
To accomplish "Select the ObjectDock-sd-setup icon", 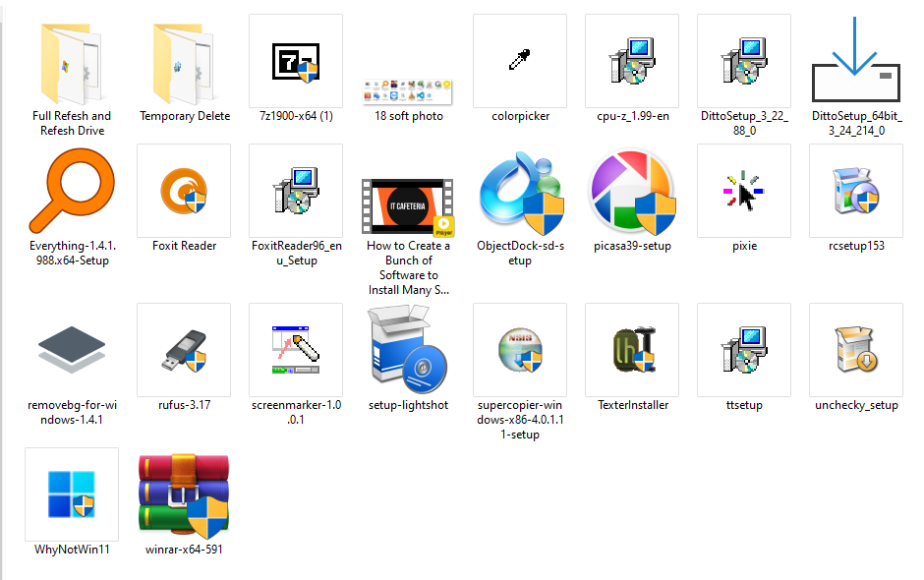I will click(522, 193).
